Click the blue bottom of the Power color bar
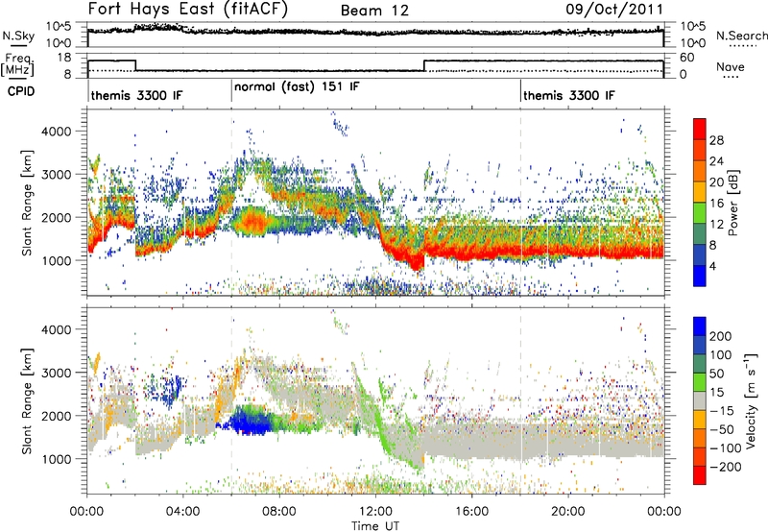This screenshot has width=768, height=532. tap(700, 277)
